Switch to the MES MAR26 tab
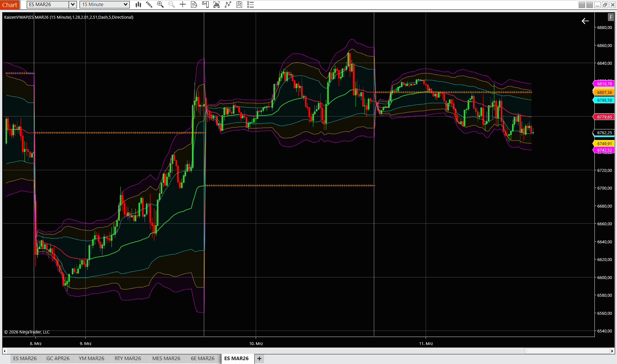The height and width of the screenshot is (364, 617). pos(166,358)
